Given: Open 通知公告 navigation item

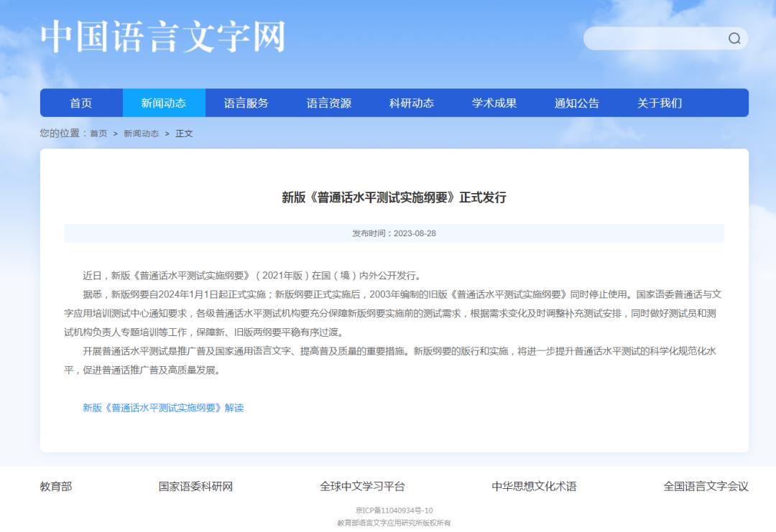Looking at the screenshot, I should click(577, 103).
